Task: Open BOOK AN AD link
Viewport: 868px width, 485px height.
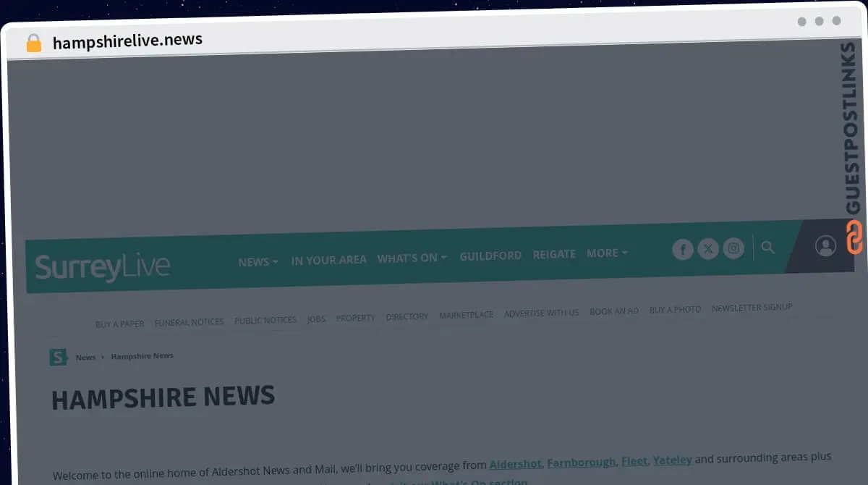Action: click(614, 311)
